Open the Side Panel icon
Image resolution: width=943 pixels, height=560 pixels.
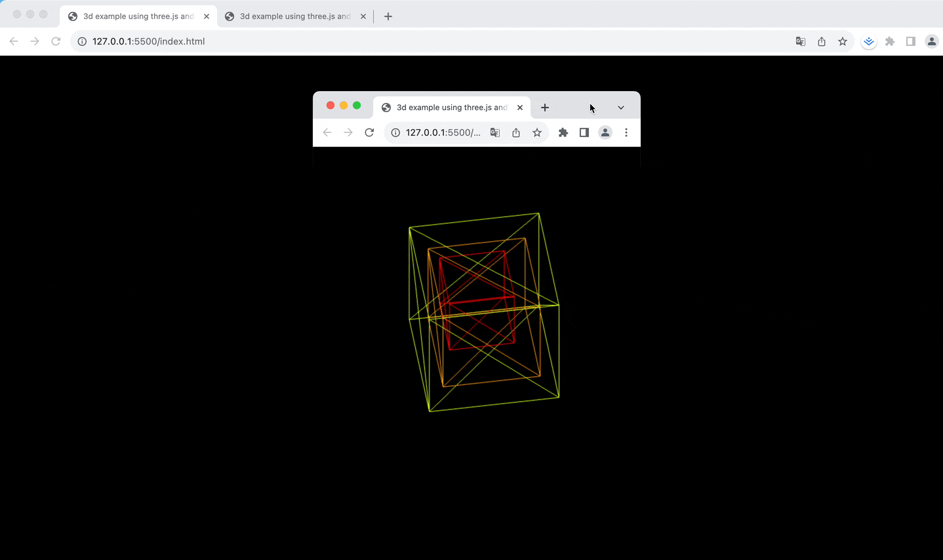[910, 41]
